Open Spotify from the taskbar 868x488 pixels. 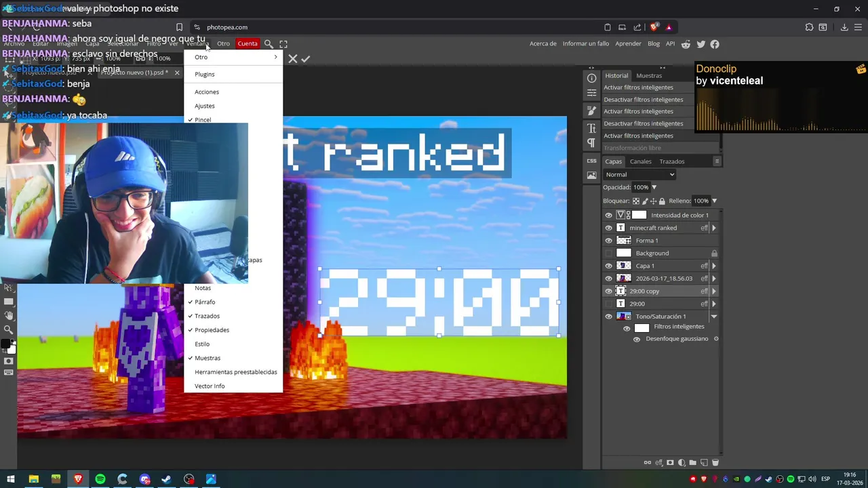pyautogui.click(x=100, y=479)
